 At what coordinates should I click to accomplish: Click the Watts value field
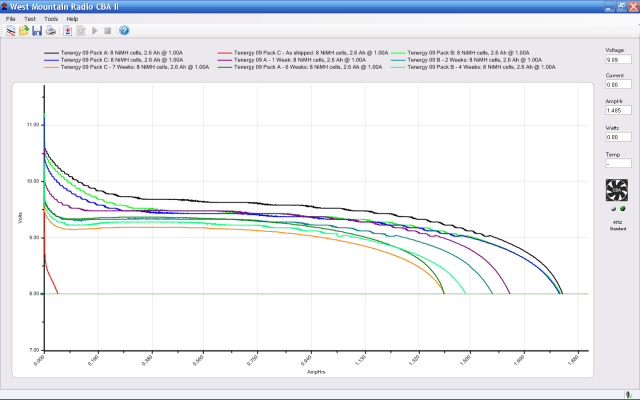[x=617, y=136]
